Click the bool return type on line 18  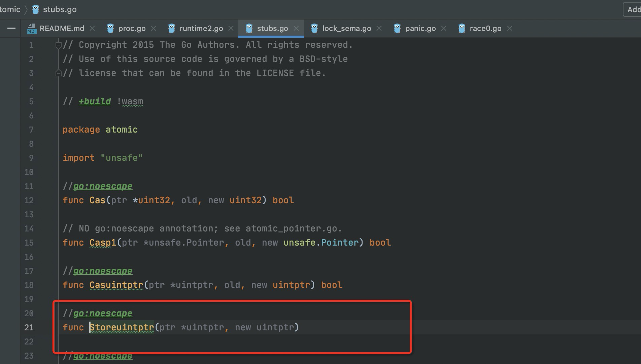(x=332, y=285)
